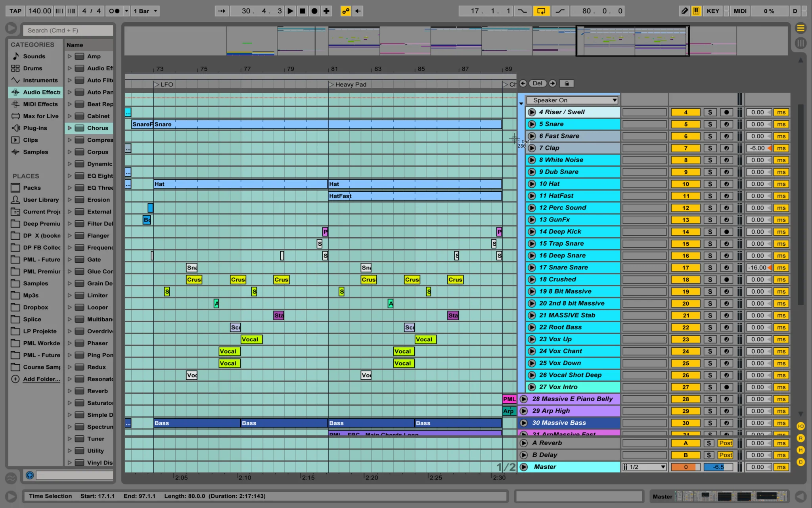
Task: Expand the Limiter folder
Action: (x=70, y=295)
